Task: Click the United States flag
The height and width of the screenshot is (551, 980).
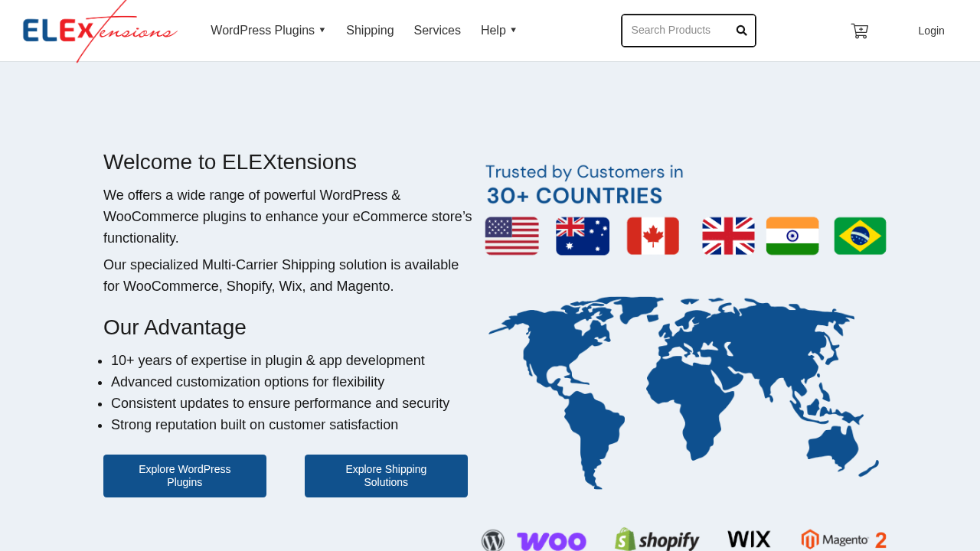Action: coord(512,236)
